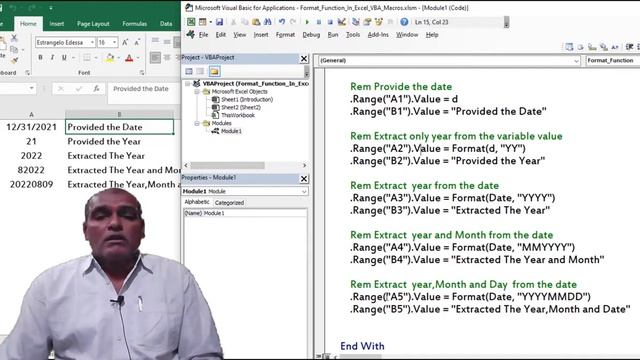This screenshot has width=640, height=360.
Task: Open Module1 Module properties object dropdown
Action: [x=304, y=191]
